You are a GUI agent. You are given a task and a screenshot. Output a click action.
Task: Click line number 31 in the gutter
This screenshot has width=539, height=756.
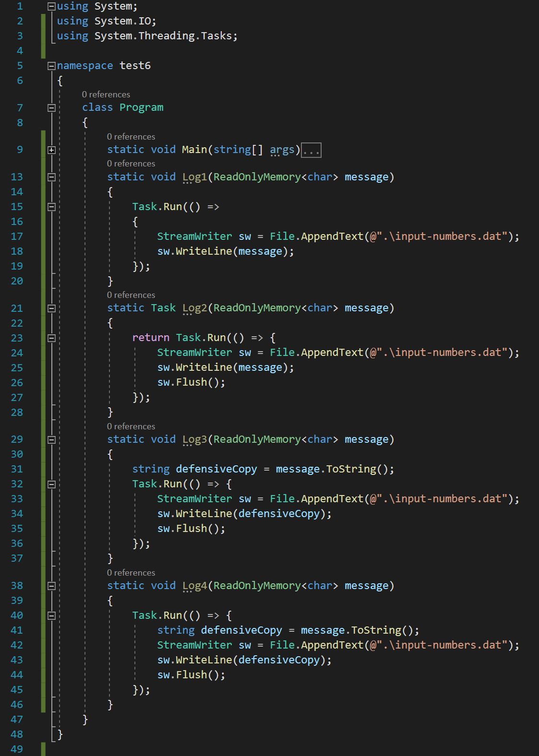click(x=17, y=469)
